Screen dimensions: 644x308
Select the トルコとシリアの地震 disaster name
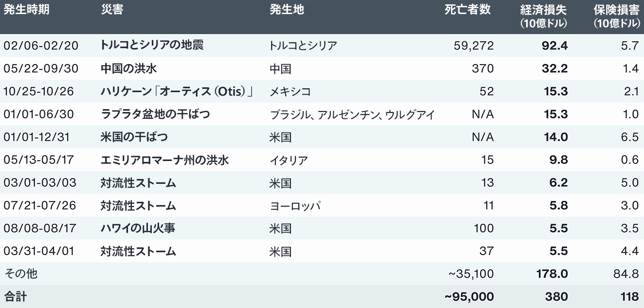tap(152, 45)
